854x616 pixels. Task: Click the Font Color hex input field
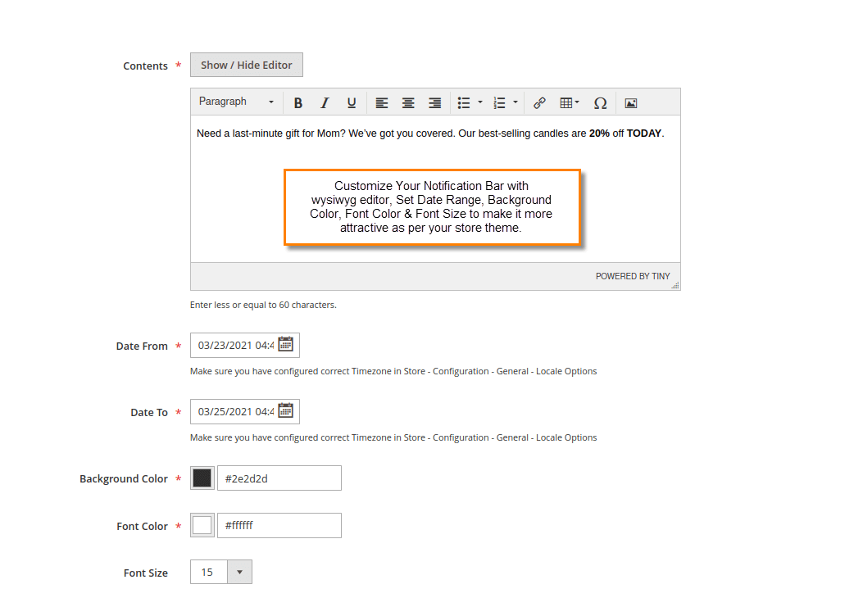click(x=279, y=525)
